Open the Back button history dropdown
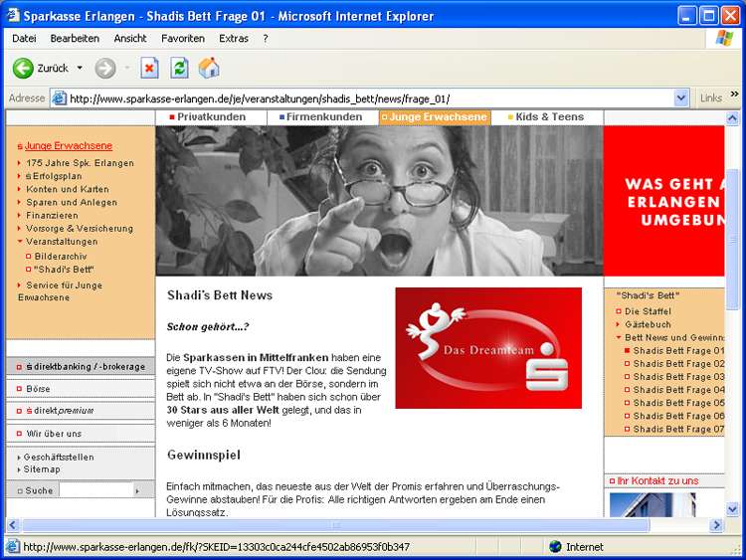Viewport: 746px width, 560px height. click(80, 68)
